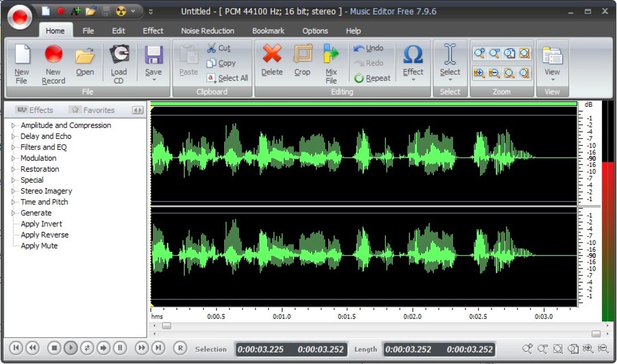
Task: Switch to the Bookmark tab
Action: point(268,31)
